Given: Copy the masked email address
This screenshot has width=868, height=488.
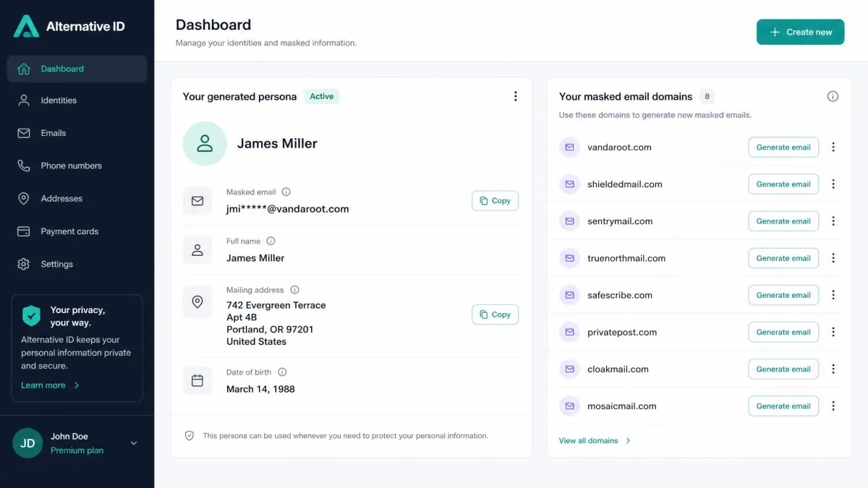Looking at the screenshot, I should pyautogui.click(x=495, y=201).
